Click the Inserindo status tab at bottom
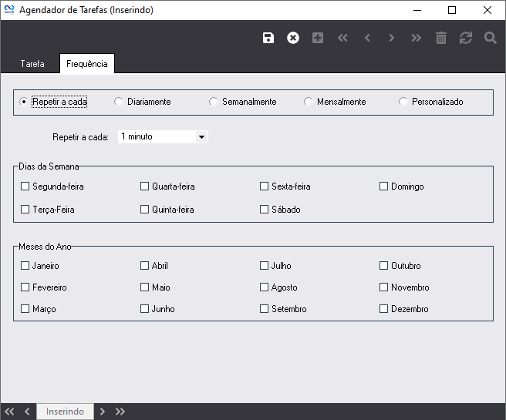The height and width of the screenshot is (420, 506). [65, 412]
